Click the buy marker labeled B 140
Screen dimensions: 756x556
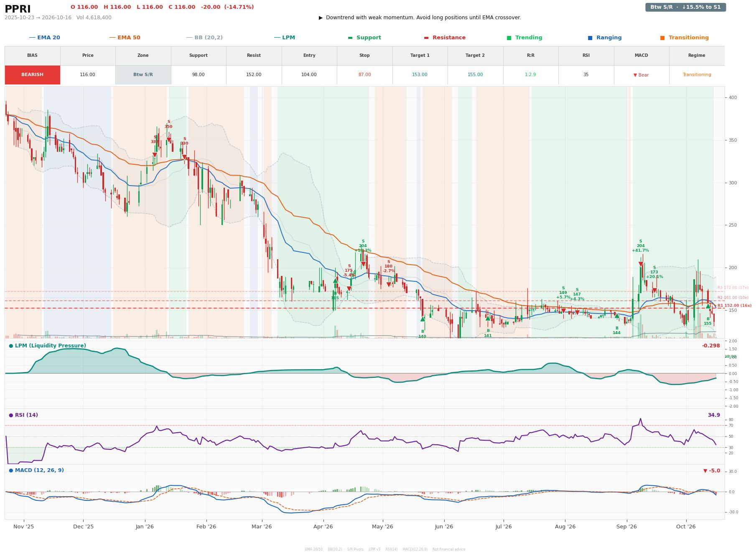click(423, 319)
